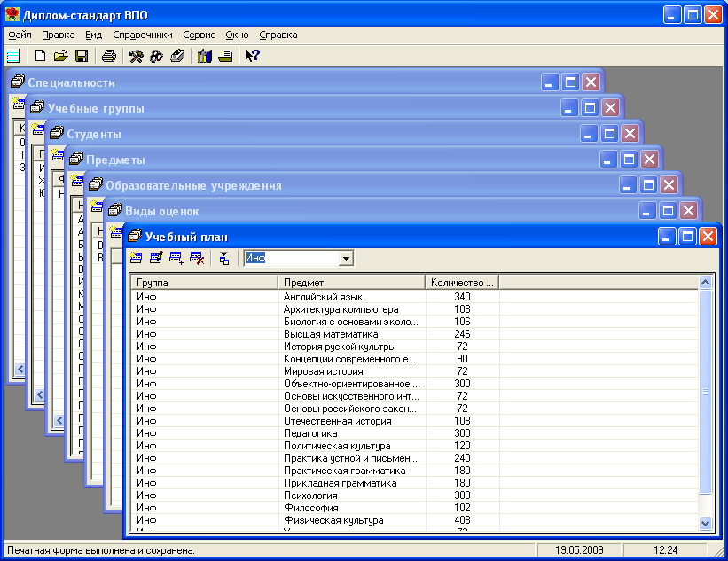
Task: Open settings with the hammer and wrench icon
Action: click(x=136, y=57)
